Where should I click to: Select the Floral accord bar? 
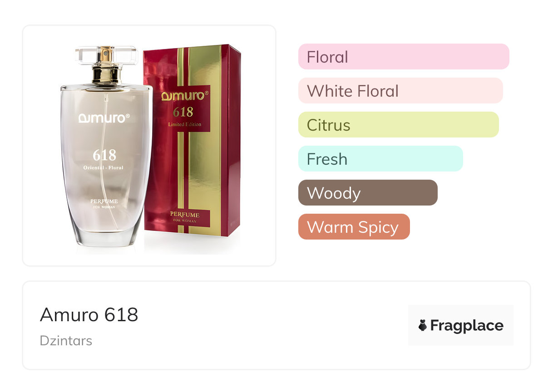click(x=404, y=57)
